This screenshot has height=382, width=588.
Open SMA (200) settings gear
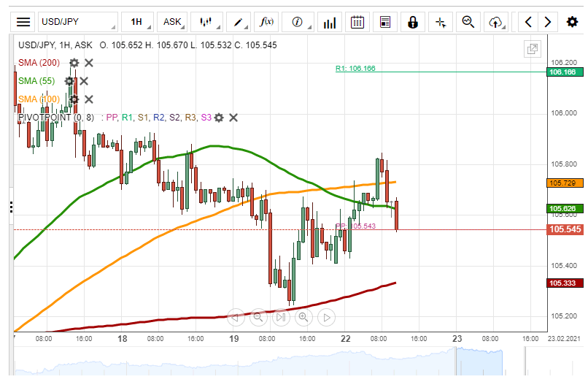point(74,63)
